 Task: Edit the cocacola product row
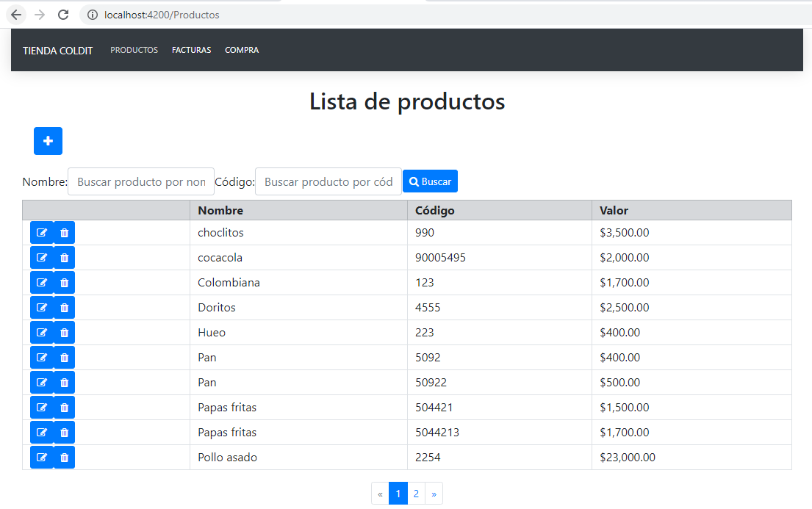click(42, 257)
